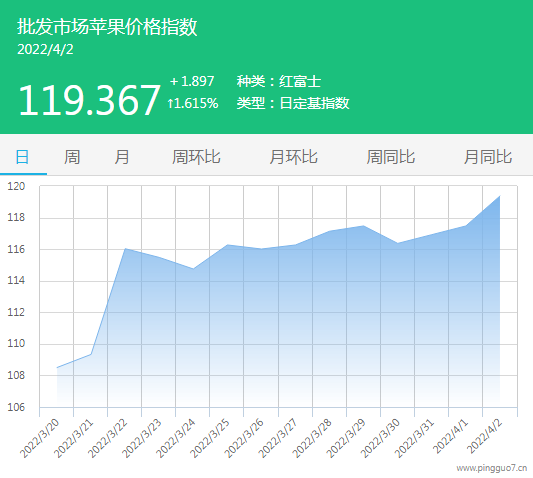The height and width of the screenshot is (478, 533).
Task: Click the change value +1.897
Action: click(x=192, y=81)
